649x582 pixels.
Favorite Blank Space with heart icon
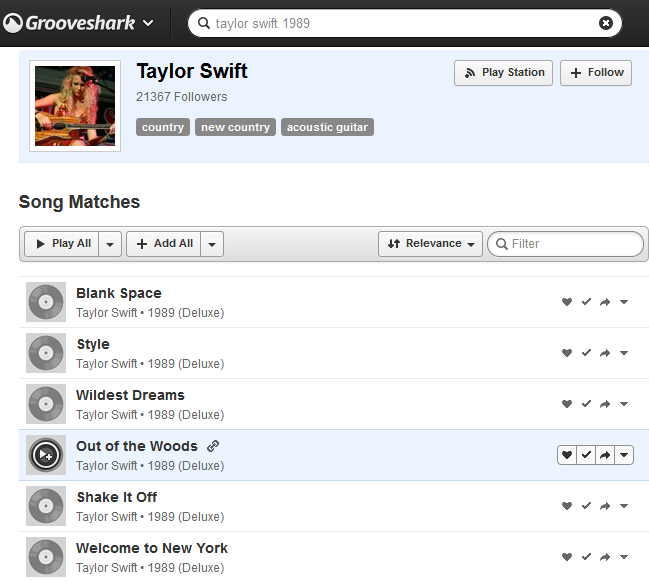click(x=567, y=302)
